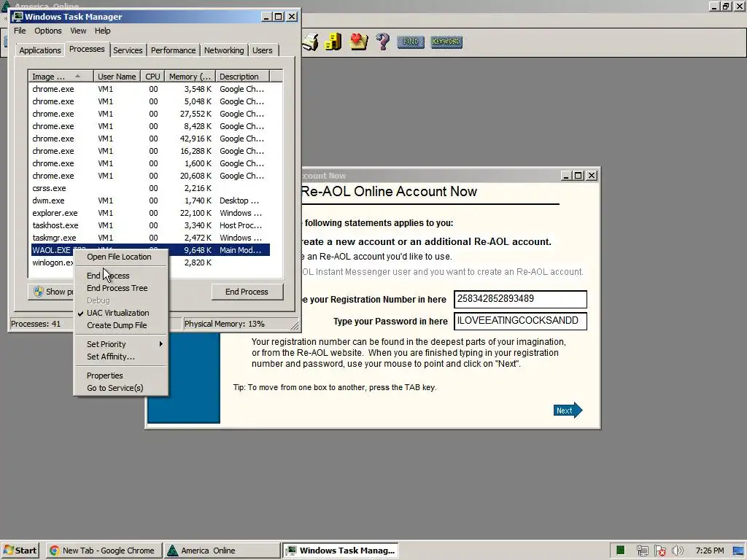Open the Windows Start button
This screenshot has width=747, height=560.
coord(20,551)
